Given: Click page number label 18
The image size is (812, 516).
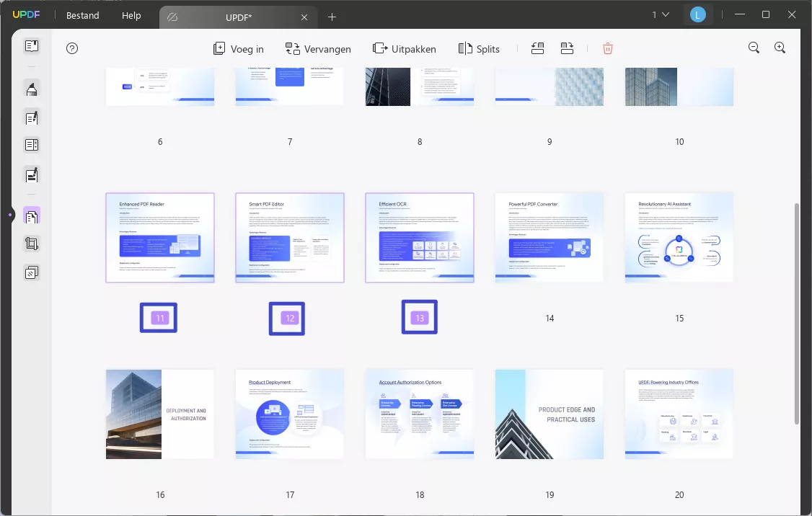Looking at the screenshot, I should (420, 495).
